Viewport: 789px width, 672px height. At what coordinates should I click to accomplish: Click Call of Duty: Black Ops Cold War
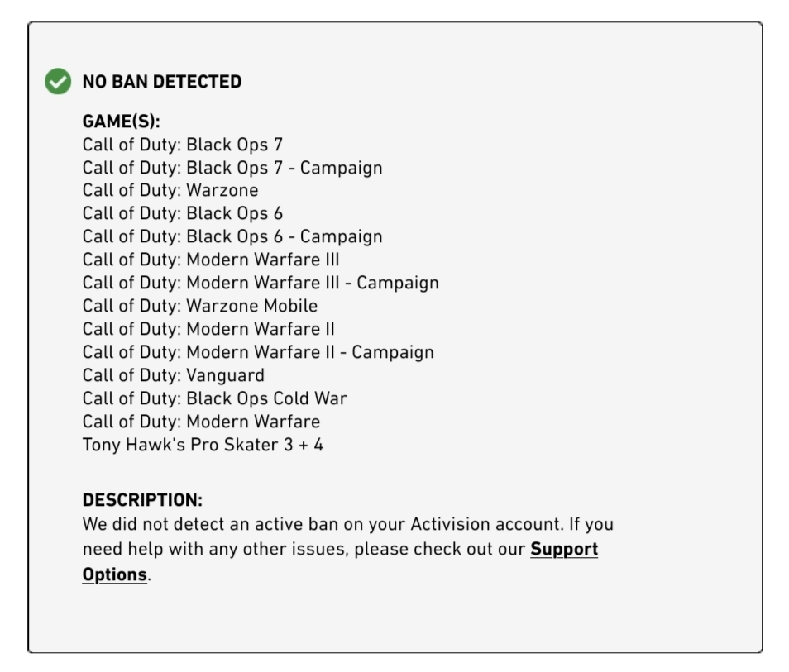(214, 398)
